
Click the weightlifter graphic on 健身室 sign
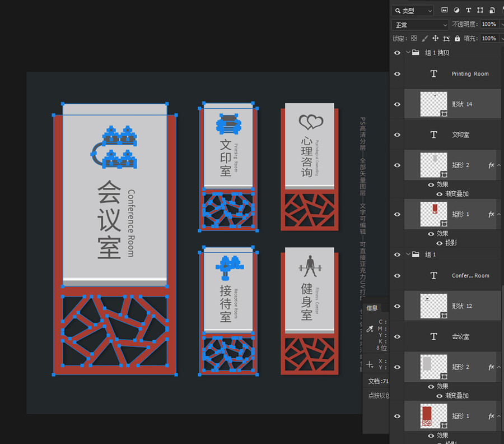(x=310, y=266)
